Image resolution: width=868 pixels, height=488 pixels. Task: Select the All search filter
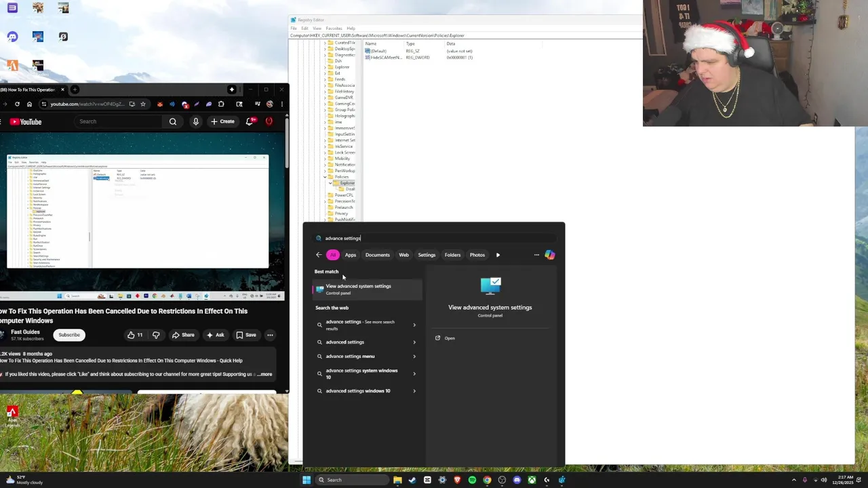click(x=332, y=255)
